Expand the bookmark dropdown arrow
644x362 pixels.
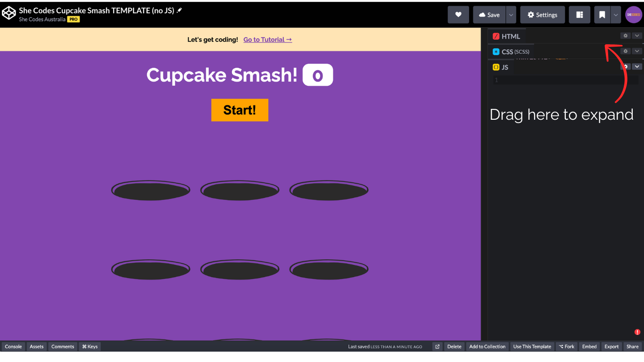[x=616, y=15]
